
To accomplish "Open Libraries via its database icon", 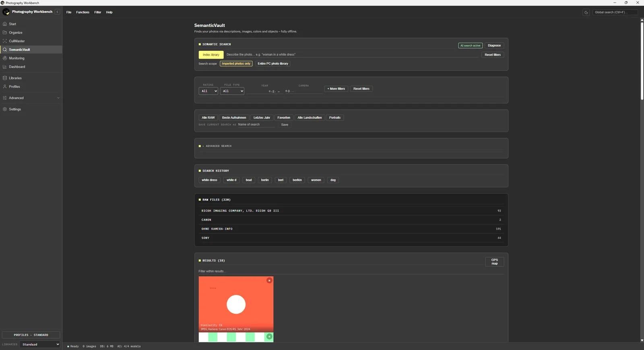I will tap(5, 78).
